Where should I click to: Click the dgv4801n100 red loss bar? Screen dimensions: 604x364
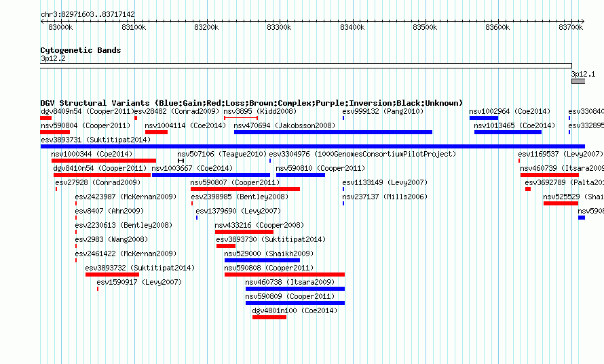(269, 317)
